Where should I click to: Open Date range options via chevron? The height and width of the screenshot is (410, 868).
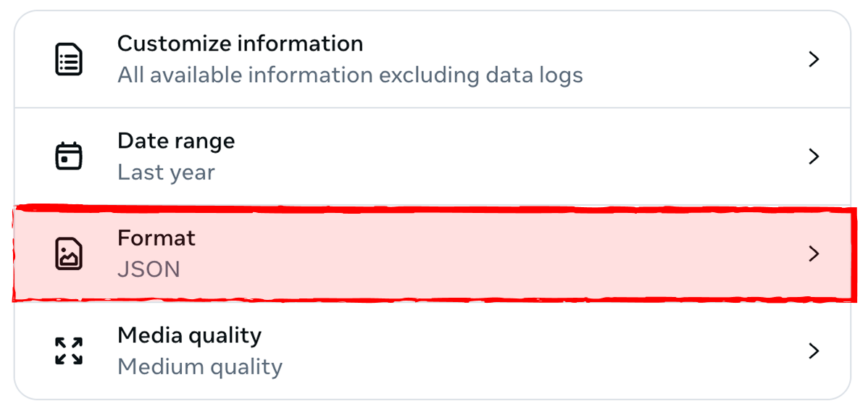(x=814, y=156)
